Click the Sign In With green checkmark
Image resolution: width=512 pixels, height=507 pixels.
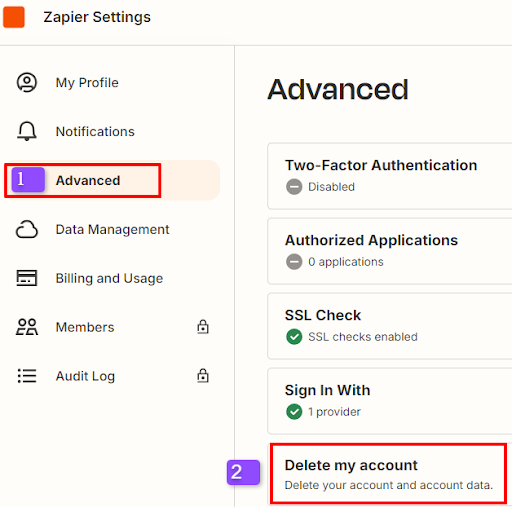294,412
